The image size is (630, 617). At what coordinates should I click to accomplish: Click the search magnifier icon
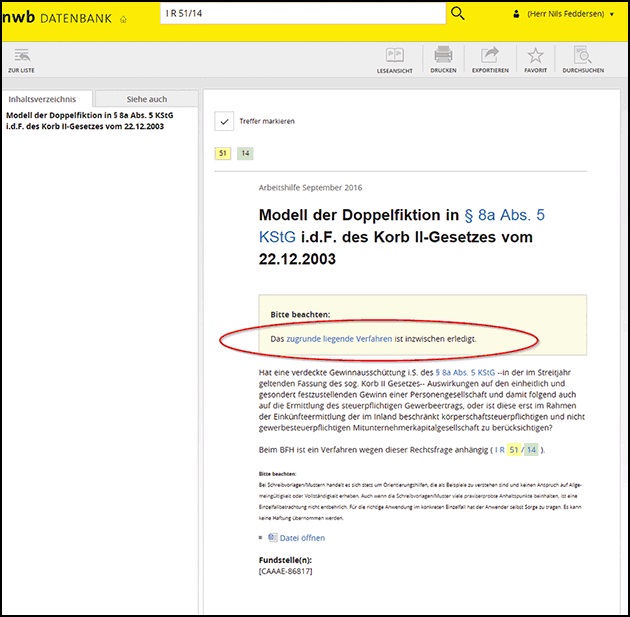tap(458, 13)
